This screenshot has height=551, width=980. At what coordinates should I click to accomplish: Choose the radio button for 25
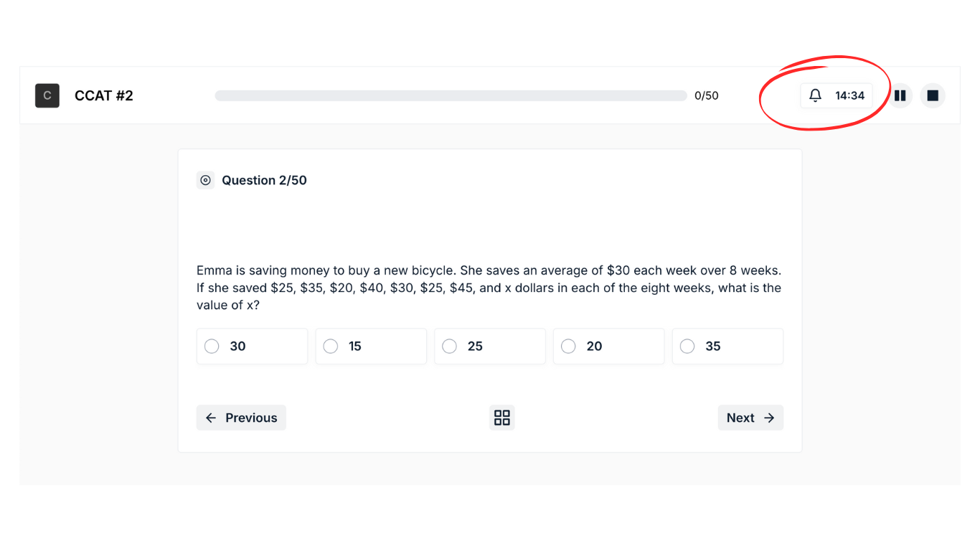pos(450,347)
